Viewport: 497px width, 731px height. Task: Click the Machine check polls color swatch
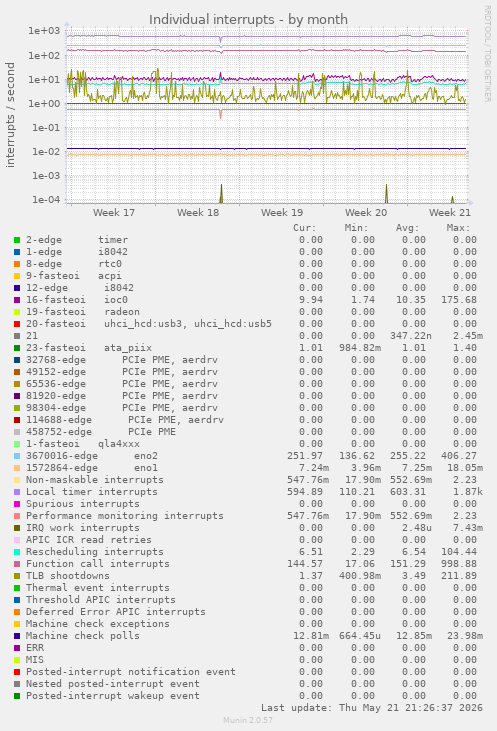(17, 636)
